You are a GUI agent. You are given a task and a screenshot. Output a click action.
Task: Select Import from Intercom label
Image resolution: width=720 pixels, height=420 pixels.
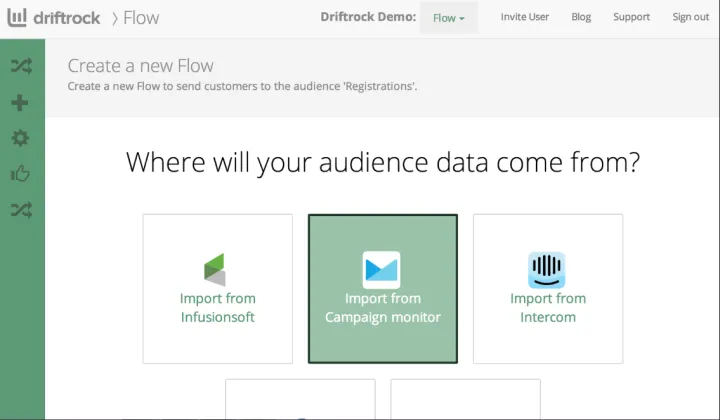coord(548,308)
